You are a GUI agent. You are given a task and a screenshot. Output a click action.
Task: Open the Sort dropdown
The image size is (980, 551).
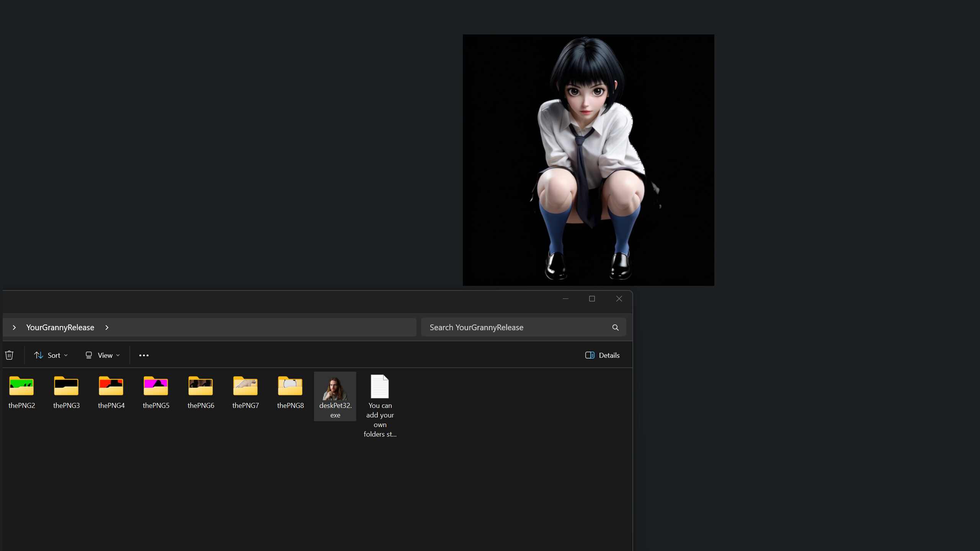click(51, 355)
